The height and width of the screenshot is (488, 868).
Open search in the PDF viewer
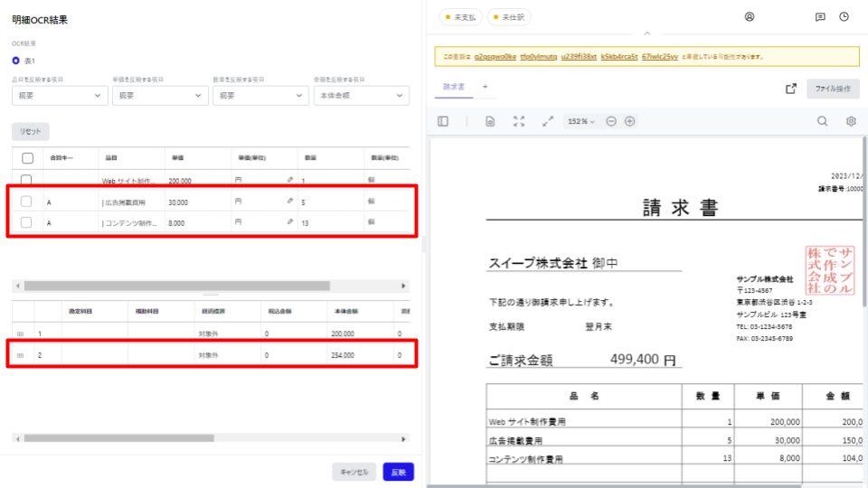click(822, 121)
